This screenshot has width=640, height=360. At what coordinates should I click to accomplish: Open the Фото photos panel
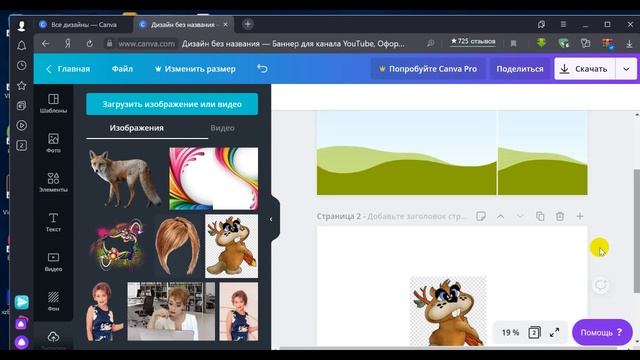tap(53, 143)
